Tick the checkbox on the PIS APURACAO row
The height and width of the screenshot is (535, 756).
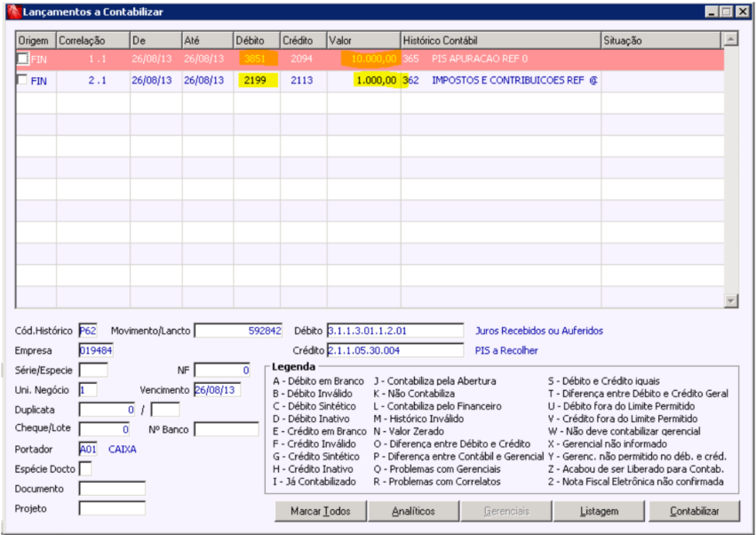click(x=22, y=59)
